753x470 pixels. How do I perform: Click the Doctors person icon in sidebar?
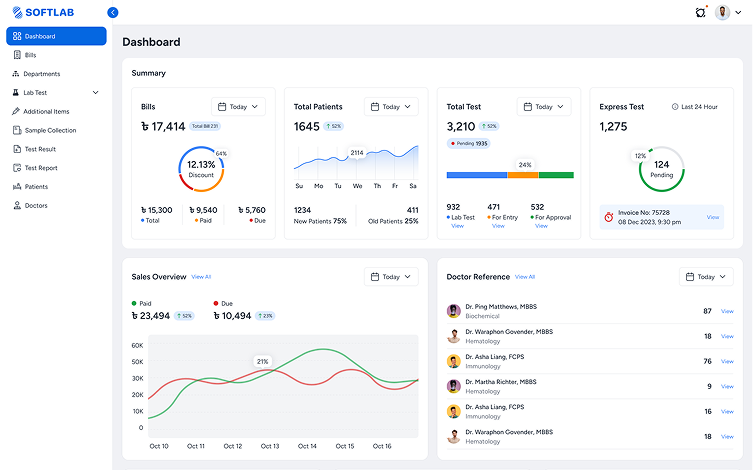tap(17, 205)
